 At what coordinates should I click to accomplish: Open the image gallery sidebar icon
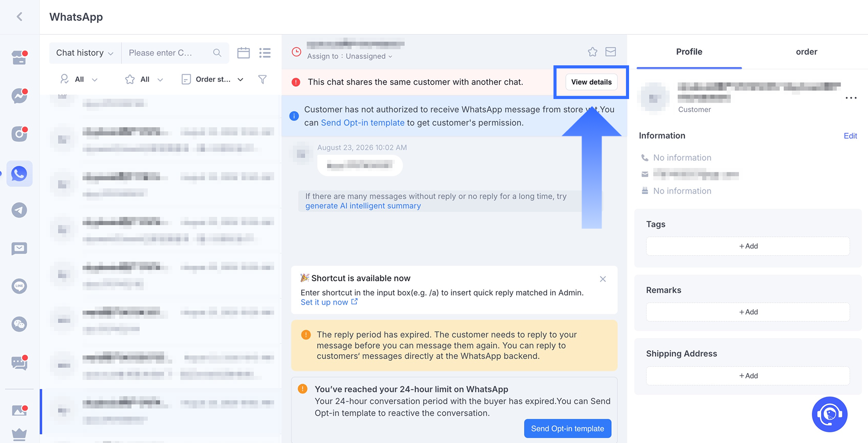click(19, 410)
